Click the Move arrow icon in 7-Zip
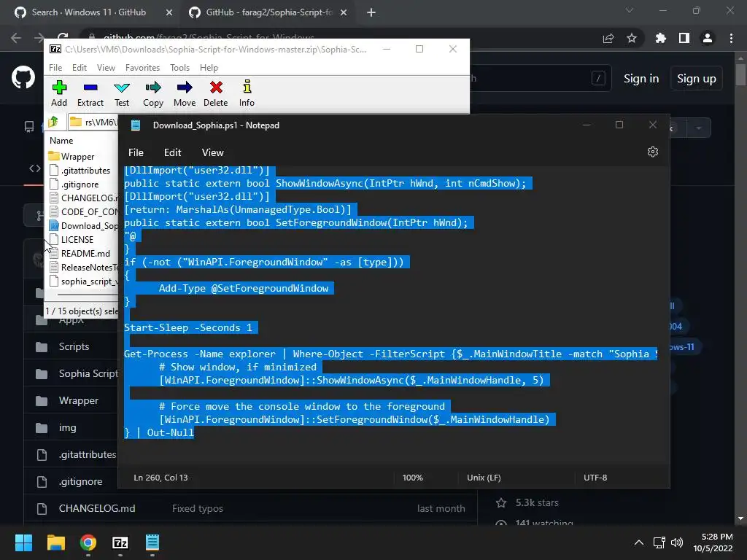 pos(185,93)
